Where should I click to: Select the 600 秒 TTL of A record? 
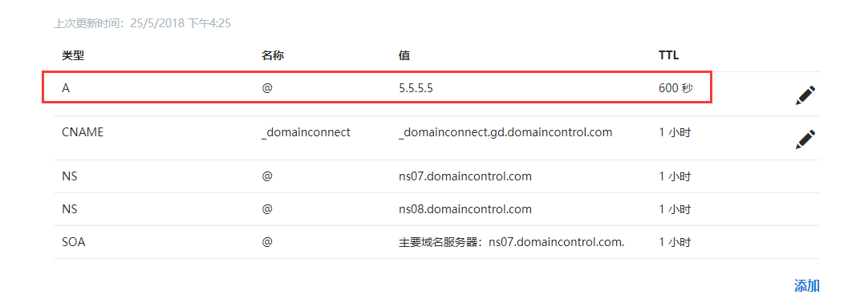pos(675,88)
